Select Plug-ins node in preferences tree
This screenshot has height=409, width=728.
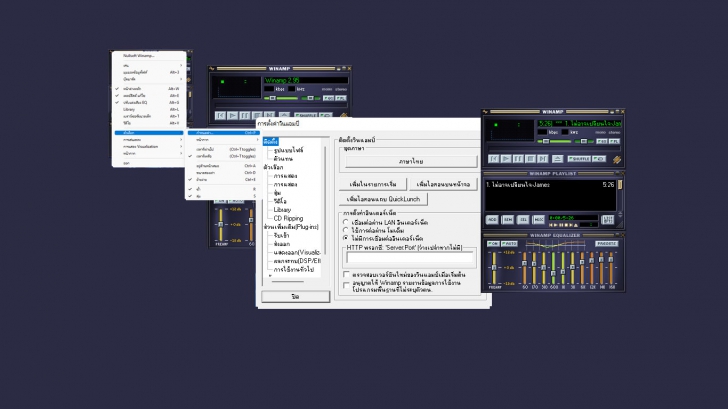291,227
